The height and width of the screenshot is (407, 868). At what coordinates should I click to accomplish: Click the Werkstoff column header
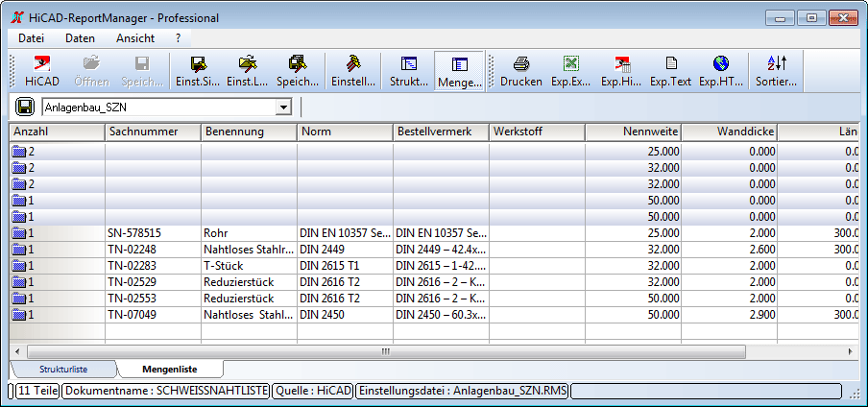point(537,132)
